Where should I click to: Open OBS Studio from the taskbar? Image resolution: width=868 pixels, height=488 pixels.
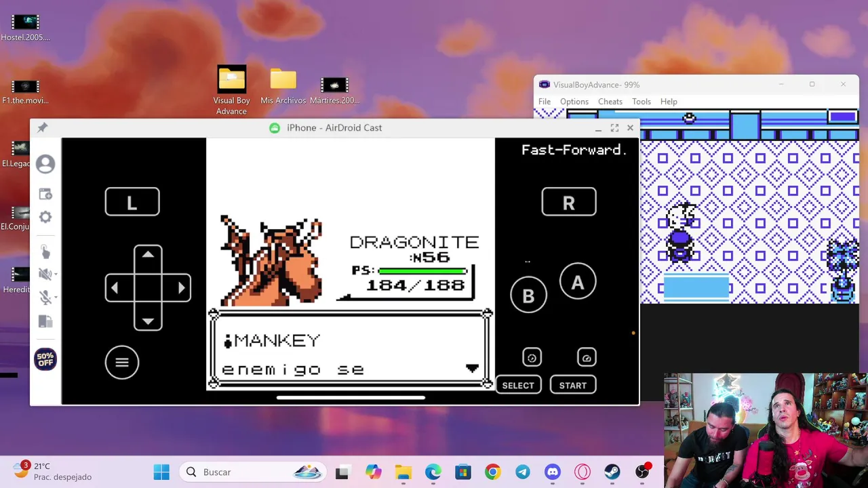pos(642,472)
